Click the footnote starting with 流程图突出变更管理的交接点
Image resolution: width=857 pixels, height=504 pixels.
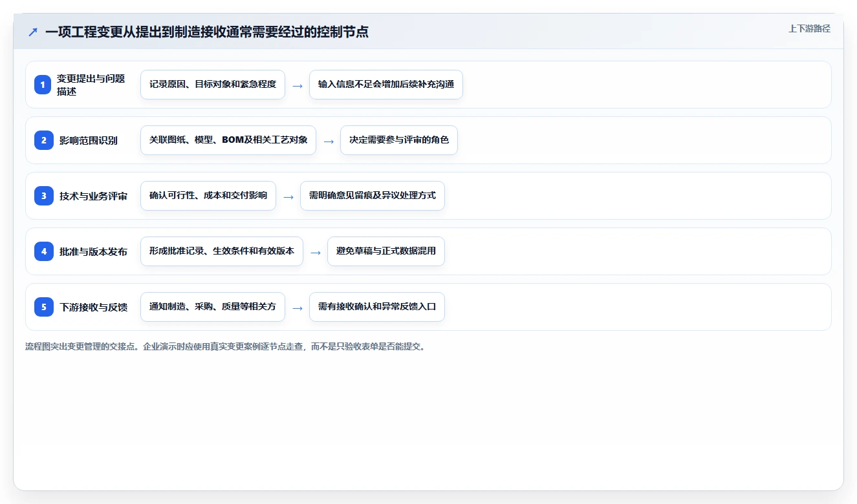click(x=225, y=346)
